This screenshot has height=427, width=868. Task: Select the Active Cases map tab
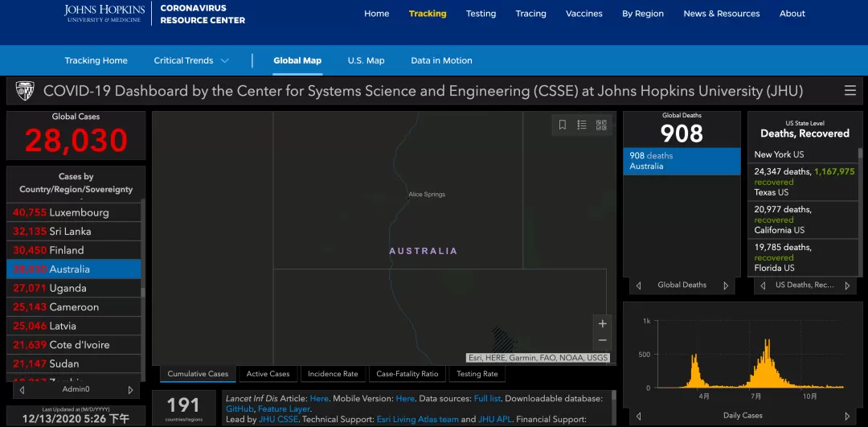(268, 374)
